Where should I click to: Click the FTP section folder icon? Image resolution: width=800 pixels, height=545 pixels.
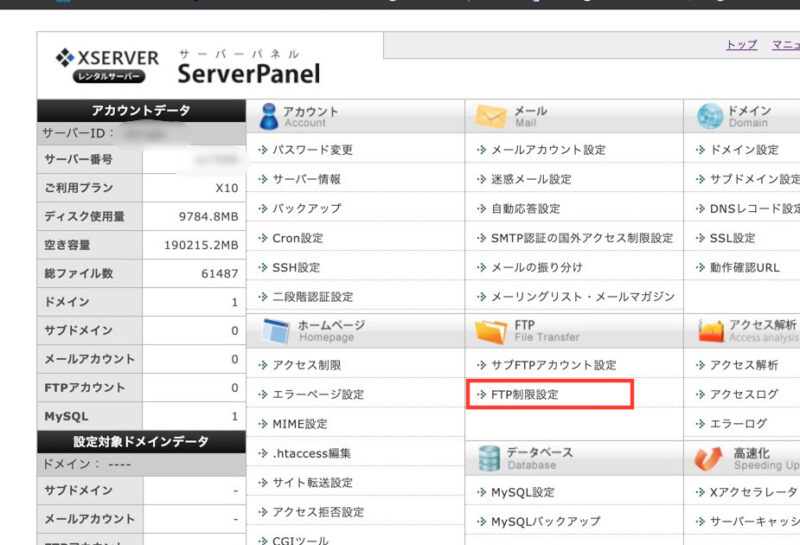point(490,331)
